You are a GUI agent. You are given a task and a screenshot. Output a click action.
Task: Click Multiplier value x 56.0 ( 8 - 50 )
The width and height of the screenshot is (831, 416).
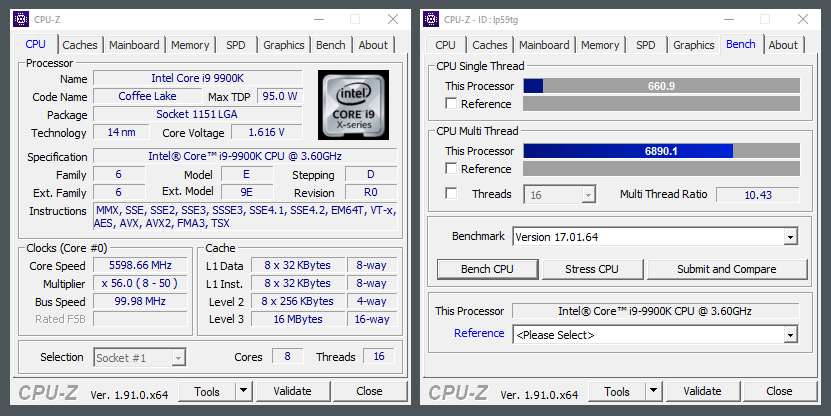click(x=140, y=283)
